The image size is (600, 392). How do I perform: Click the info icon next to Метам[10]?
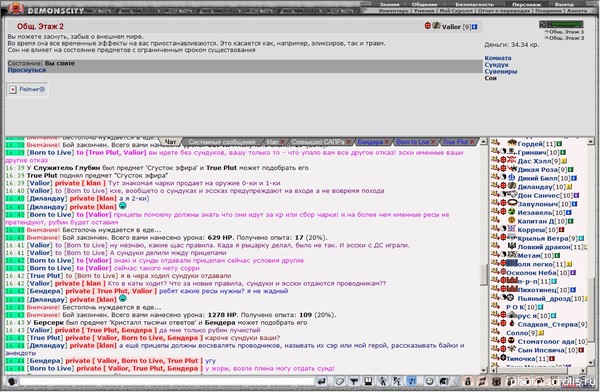click(x=558, y=256)
